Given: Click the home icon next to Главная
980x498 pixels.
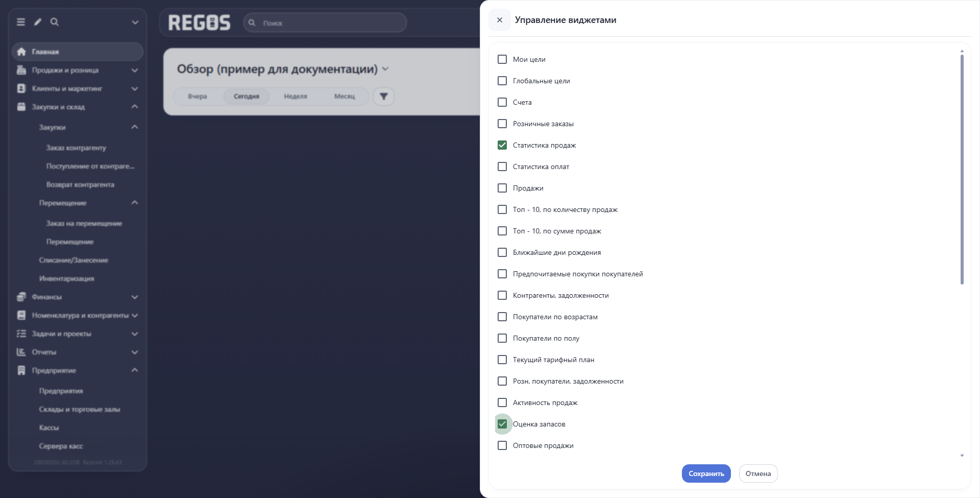Looking at the screenshot, I should coord(21,52).
